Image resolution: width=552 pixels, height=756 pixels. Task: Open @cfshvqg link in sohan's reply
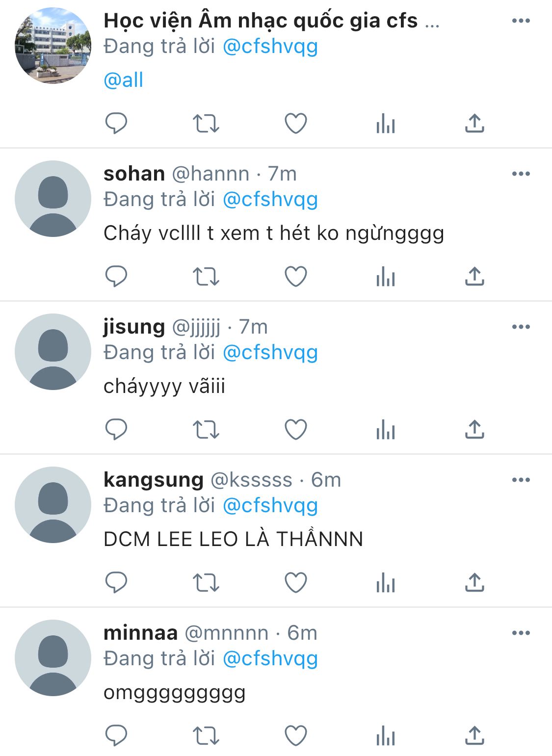coord(270,200)
